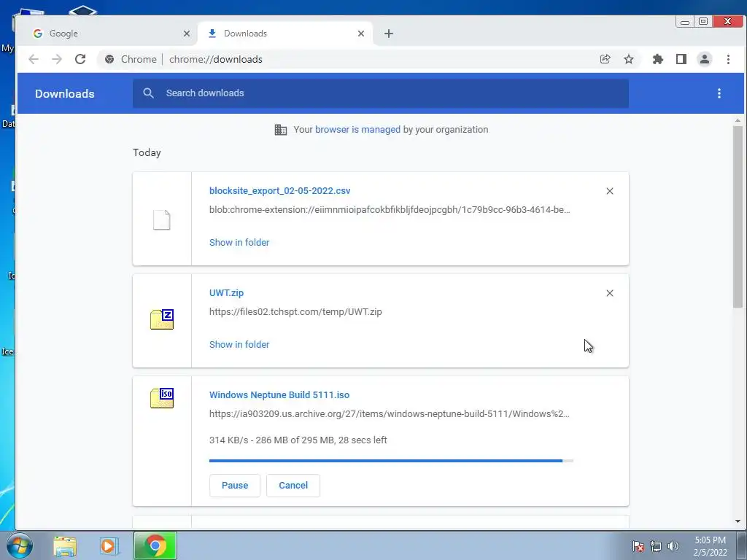
Task: Click the 'Today' date heading
Action: 147,152
